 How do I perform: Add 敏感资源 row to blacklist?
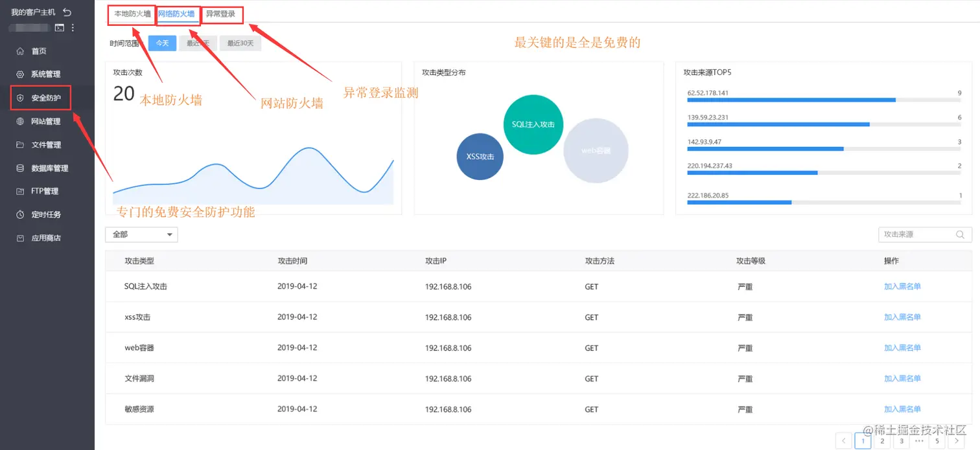coord(902,409)
